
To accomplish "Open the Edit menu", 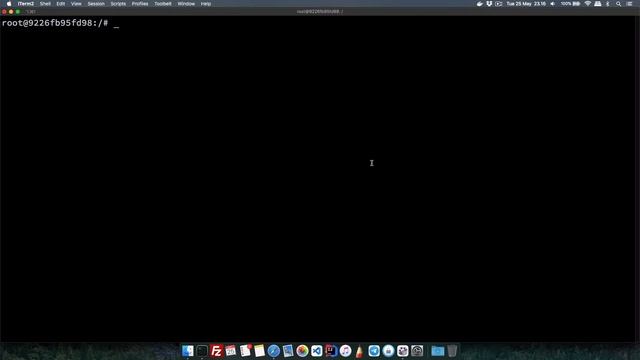I will [x=61, y=4].
